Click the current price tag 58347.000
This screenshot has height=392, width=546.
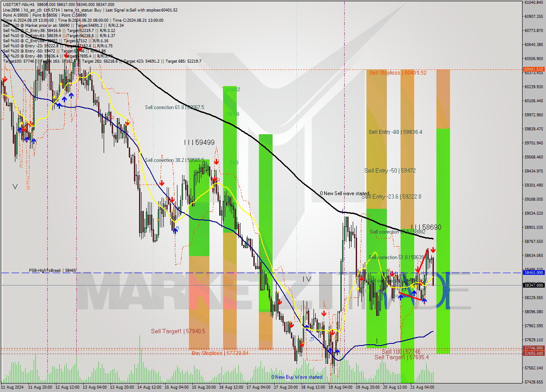click(533, 285)
